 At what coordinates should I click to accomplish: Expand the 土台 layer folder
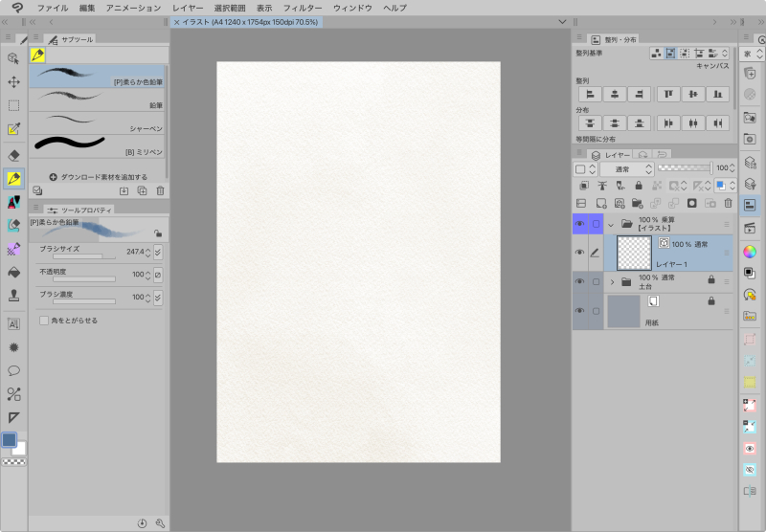tap(611, 282)
